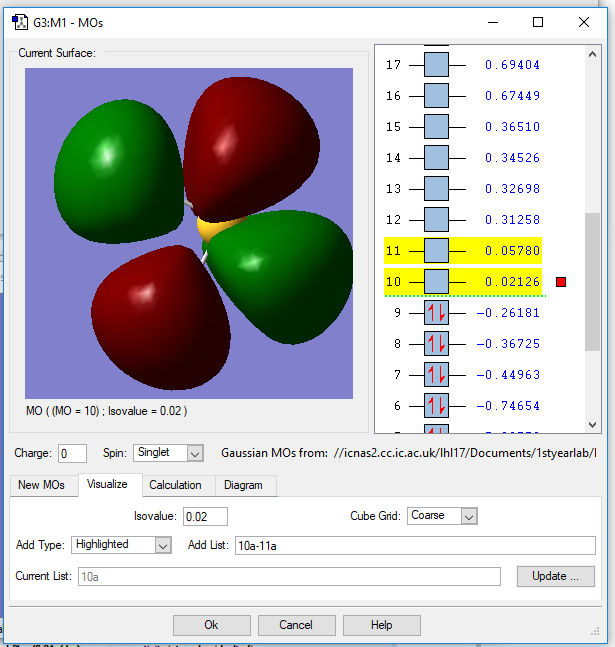
Task: Select highlighted orbital 10 box
Action: pos(436,281)
